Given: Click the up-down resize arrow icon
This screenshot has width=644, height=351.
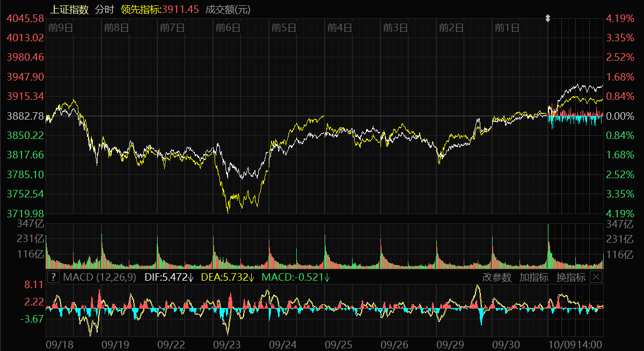Looking at the screenshot, I should tap(548, 18).
